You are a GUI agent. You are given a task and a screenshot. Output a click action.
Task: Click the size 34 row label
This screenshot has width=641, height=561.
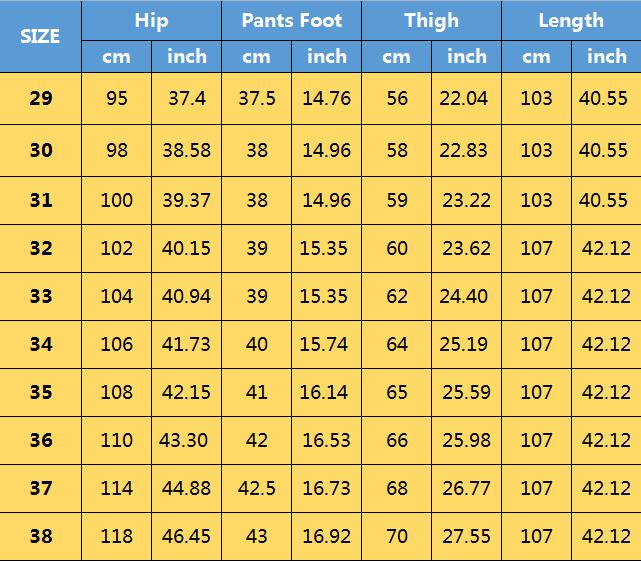point(40,344)
